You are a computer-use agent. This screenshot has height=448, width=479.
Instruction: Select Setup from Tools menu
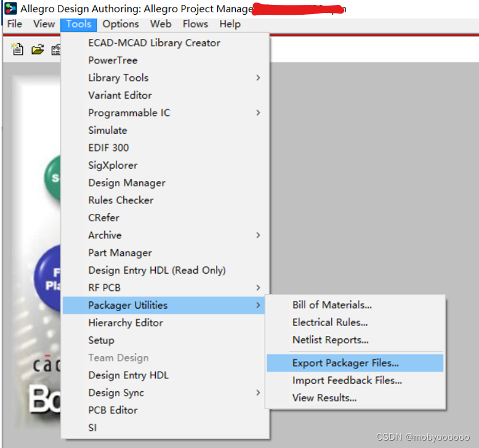pos(165,340)
